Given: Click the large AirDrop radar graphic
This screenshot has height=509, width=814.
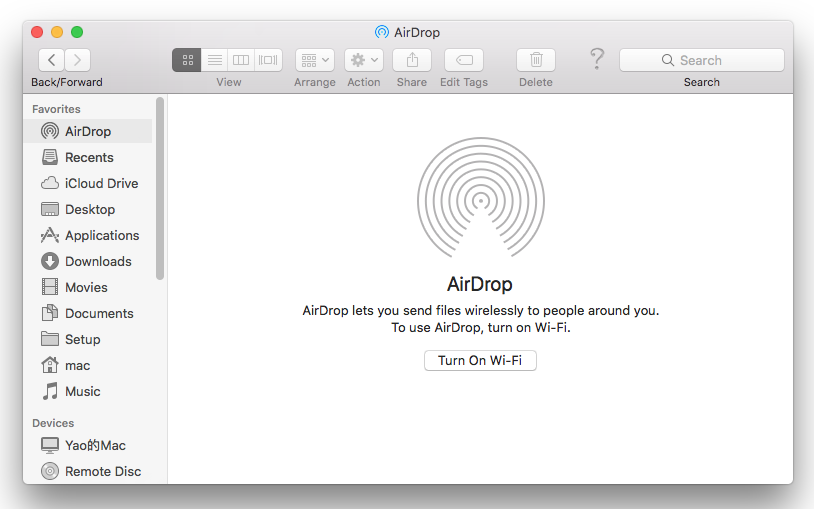Looking at the screenshot, I should point(481,197).
